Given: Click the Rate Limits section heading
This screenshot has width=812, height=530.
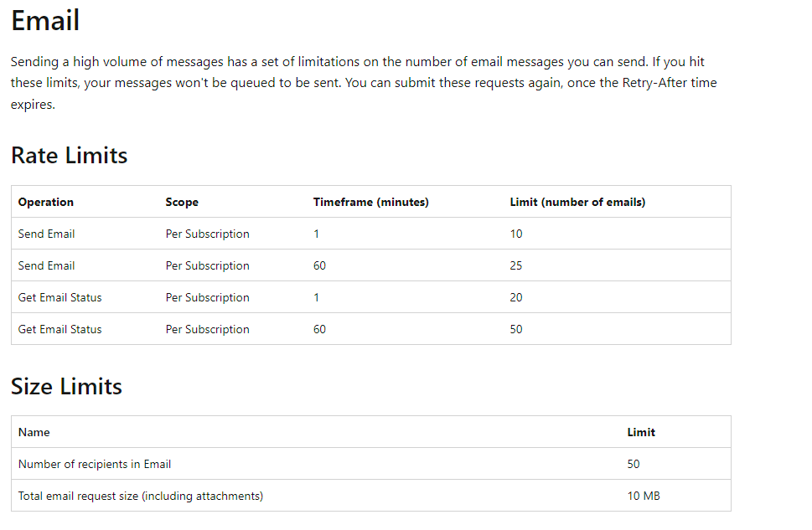Looking at the screenshot, I should click(x=69, y=155).
